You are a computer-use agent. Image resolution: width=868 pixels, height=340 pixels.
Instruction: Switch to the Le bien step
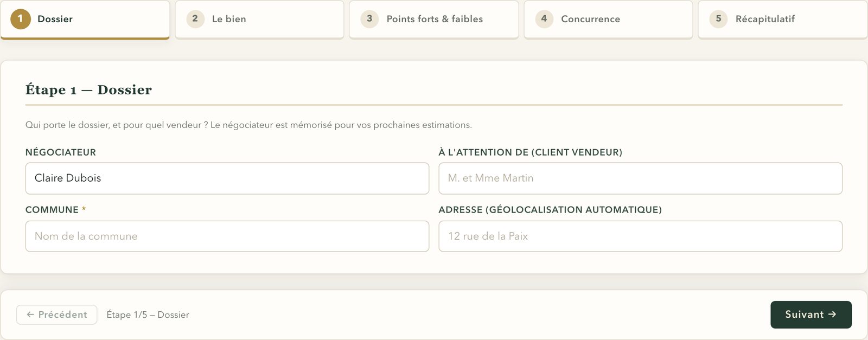click(259, 20)
